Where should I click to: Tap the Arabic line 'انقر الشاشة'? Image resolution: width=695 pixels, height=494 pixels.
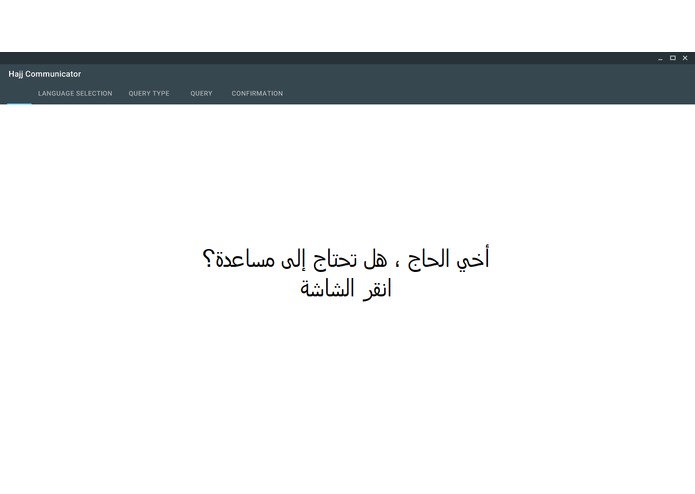coord(346,289)
